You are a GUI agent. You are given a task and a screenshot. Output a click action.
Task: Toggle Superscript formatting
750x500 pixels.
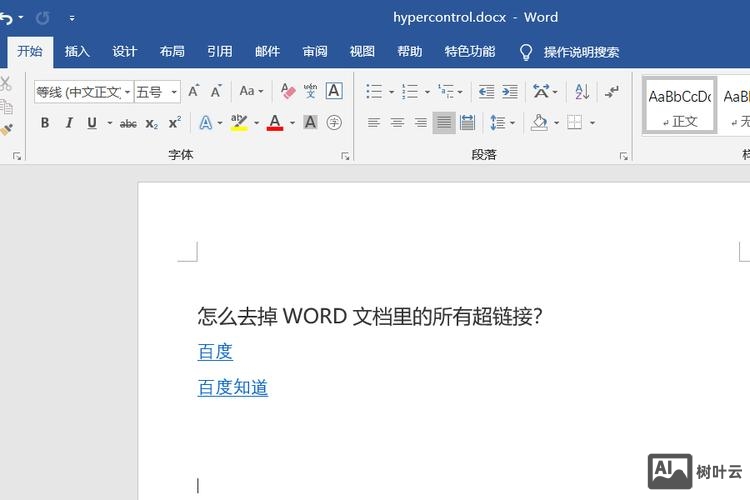point(175,123)
